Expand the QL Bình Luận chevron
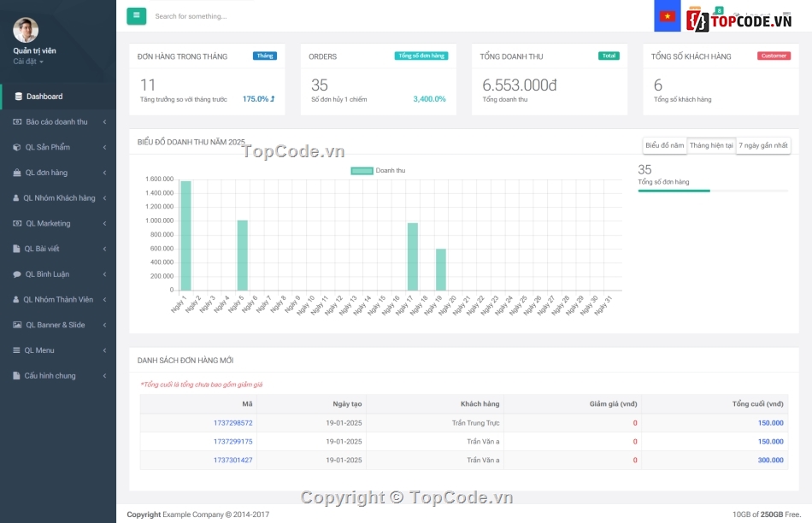812x523 pixels. click(x=104, y=274)
